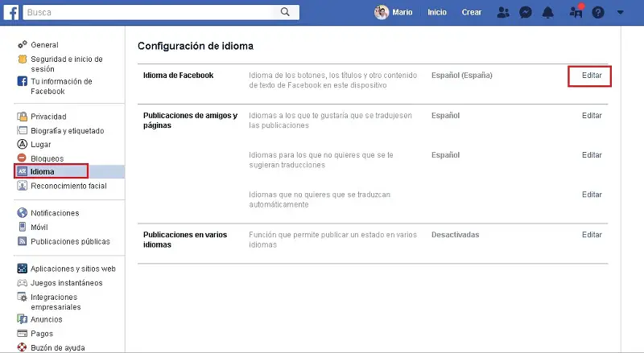The height and width of the screenshot is (353, 644).
Task: Select the Idioma sidebar item
Action: pos(69,171)
